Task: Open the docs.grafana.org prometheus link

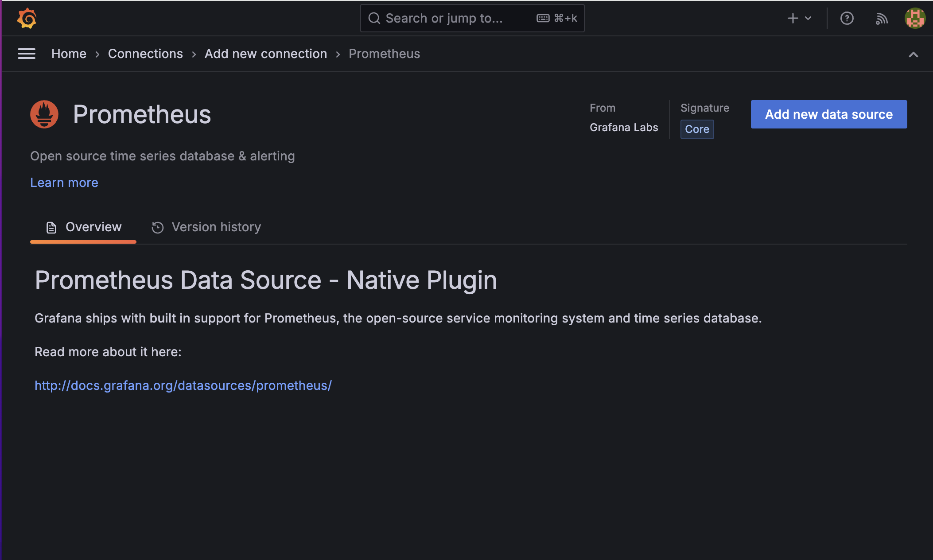Action: click(183, 385)
